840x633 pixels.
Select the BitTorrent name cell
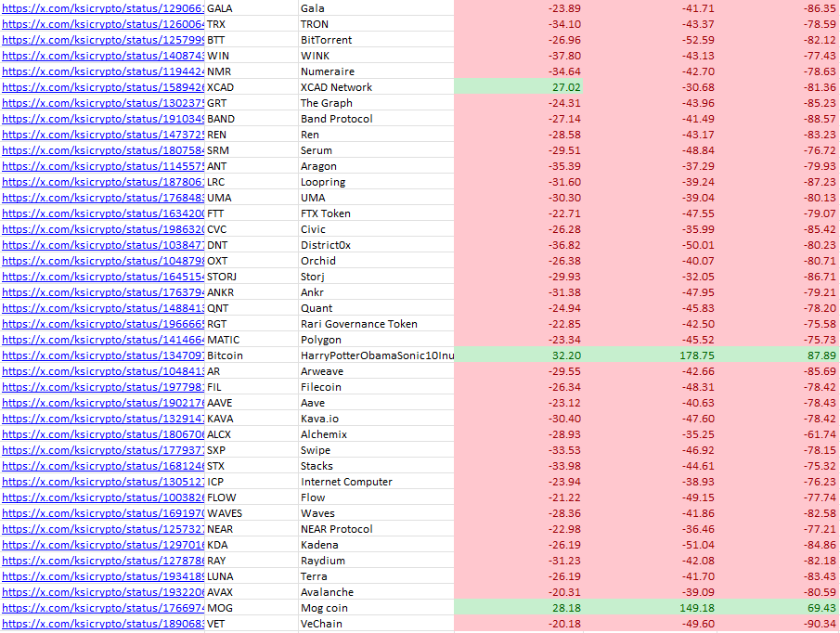pos(376,40)
